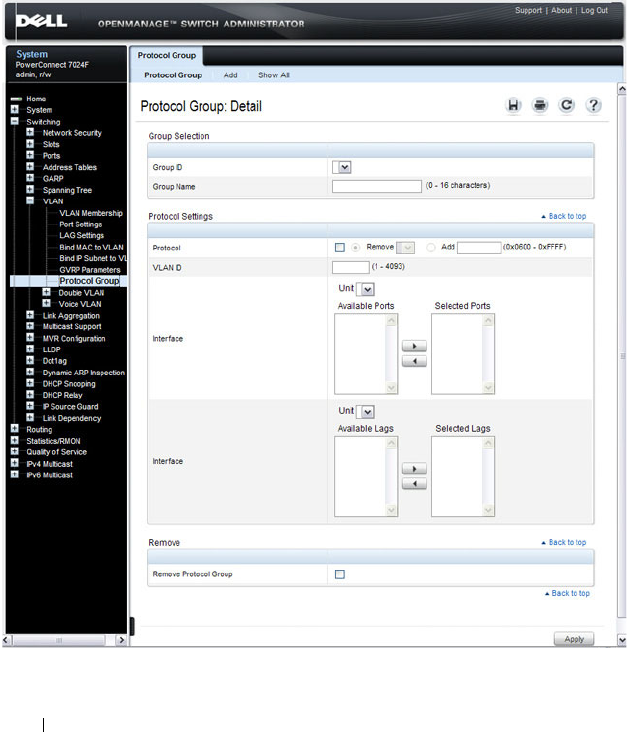Screen dimensions: 641x732
Task: Open GVRP Parameters in tree
Action: (x=90, y=270)
